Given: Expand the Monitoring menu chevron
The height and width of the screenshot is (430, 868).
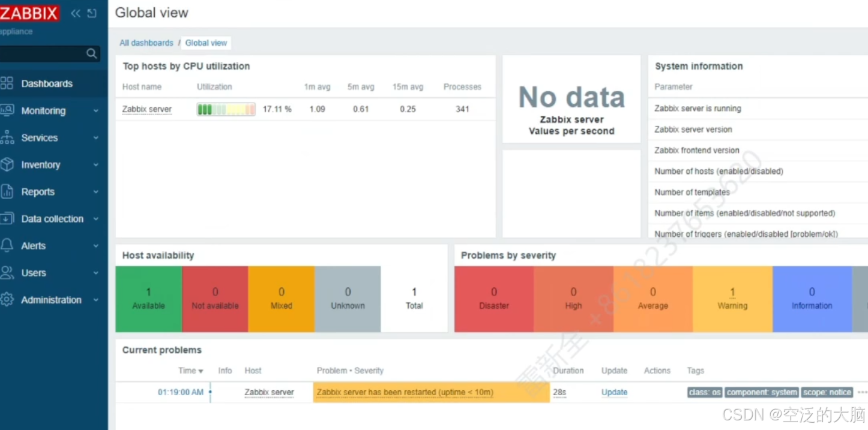Looking at the screenshot, I should (96, 111).
